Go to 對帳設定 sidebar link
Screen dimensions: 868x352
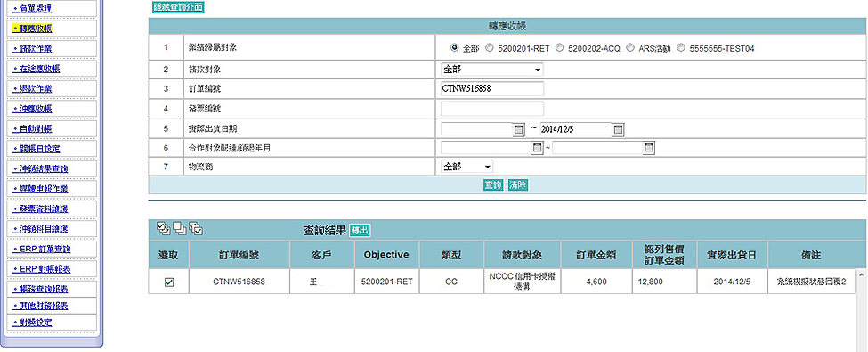[x=32, y=322]
